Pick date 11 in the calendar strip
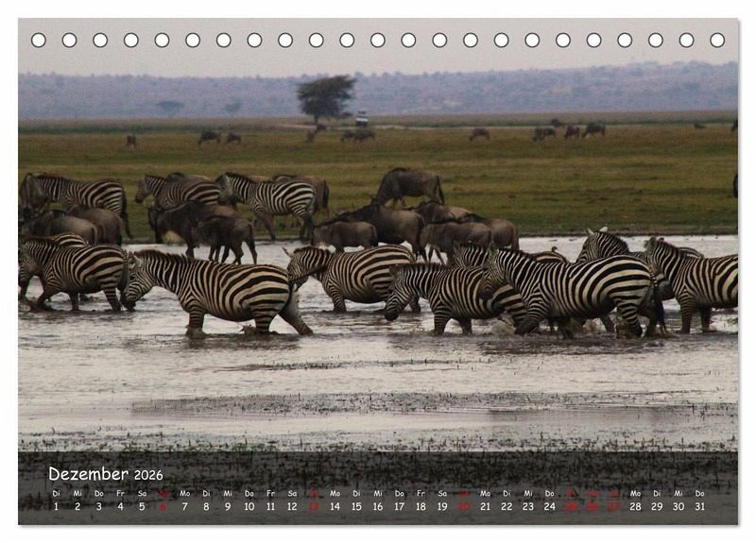The image size is (756, 543). tap(270, 506)
